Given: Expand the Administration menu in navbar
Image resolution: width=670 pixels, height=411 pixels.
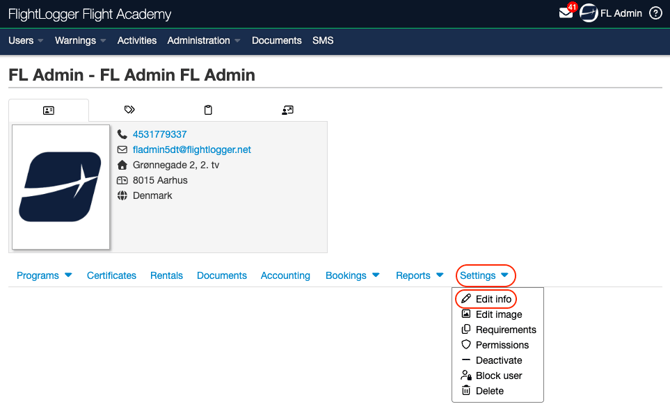Looking at the screenshot, I should pos(203,41).
